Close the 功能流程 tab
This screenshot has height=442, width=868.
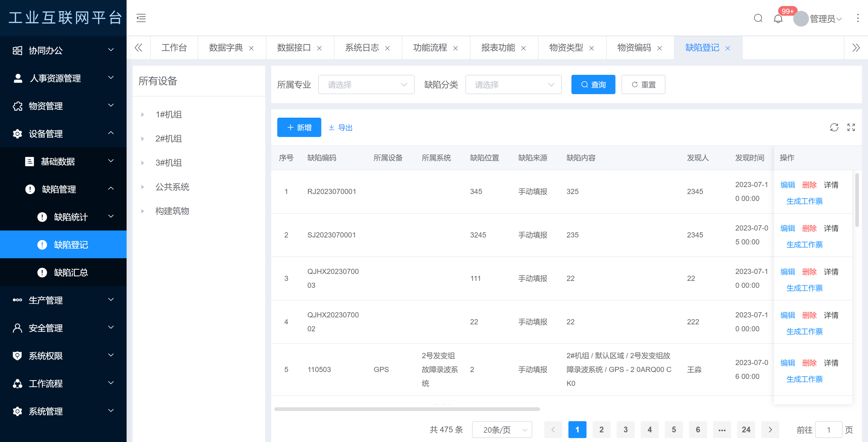coord(456,48)
